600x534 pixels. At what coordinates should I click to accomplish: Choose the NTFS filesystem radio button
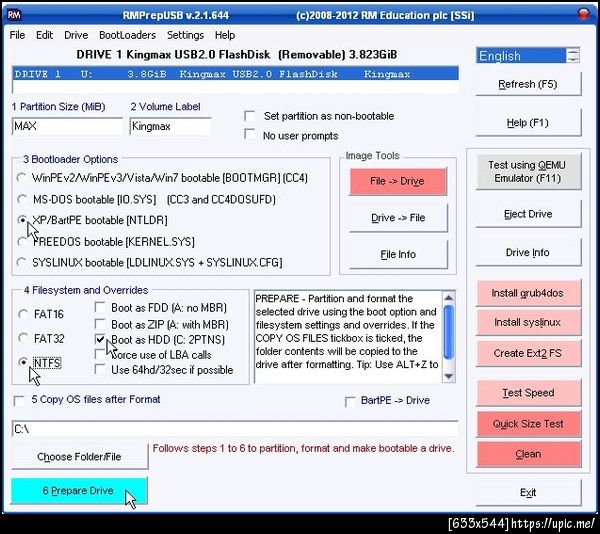pos(23,362)
